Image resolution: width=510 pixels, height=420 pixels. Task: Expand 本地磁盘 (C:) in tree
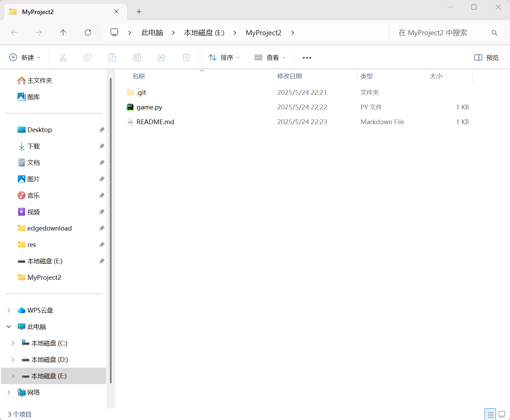[13, 343]
